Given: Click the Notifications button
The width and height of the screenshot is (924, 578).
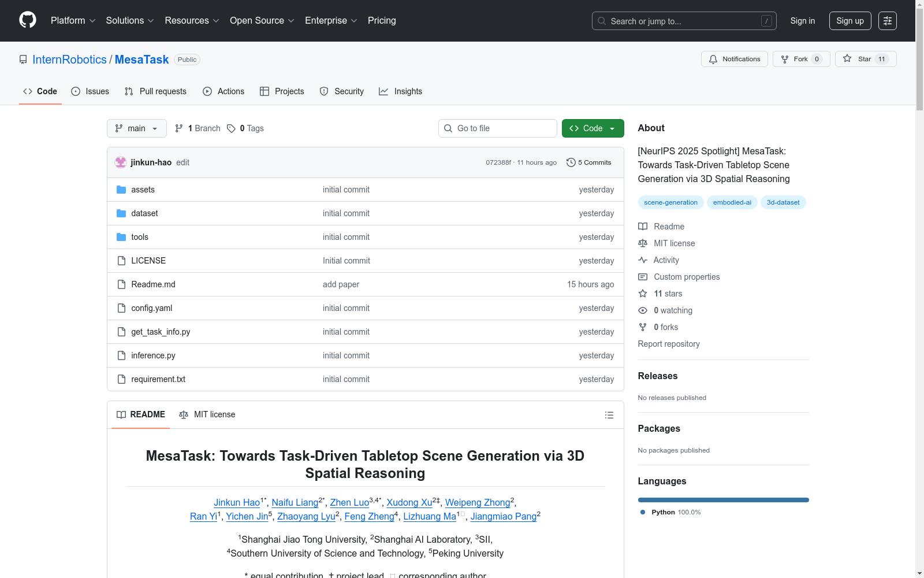Looking at the screenshot, I should (735, 59).
